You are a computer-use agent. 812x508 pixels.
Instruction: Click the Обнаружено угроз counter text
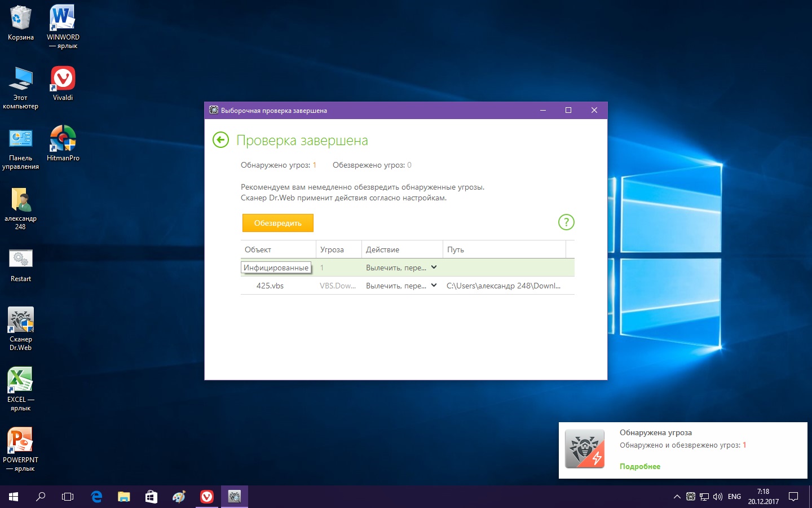[279, 165]
